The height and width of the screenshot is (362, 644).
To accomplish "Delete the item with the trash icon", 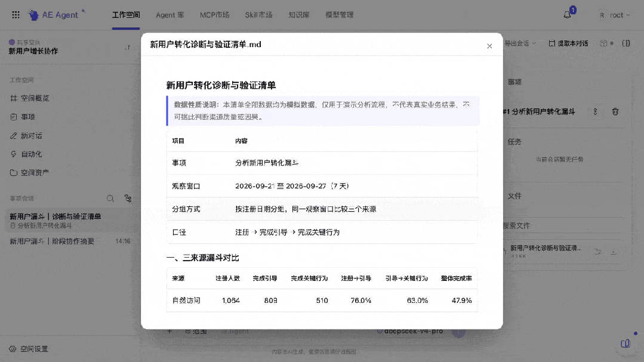I will click(x=615, y=112).
